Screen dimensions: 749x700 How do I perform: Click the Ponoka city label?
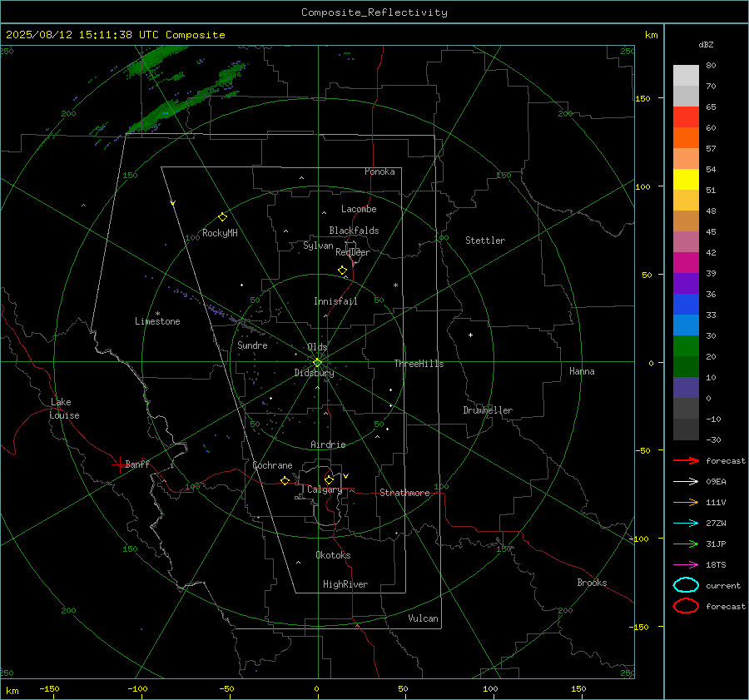click(x=379, y=171)
